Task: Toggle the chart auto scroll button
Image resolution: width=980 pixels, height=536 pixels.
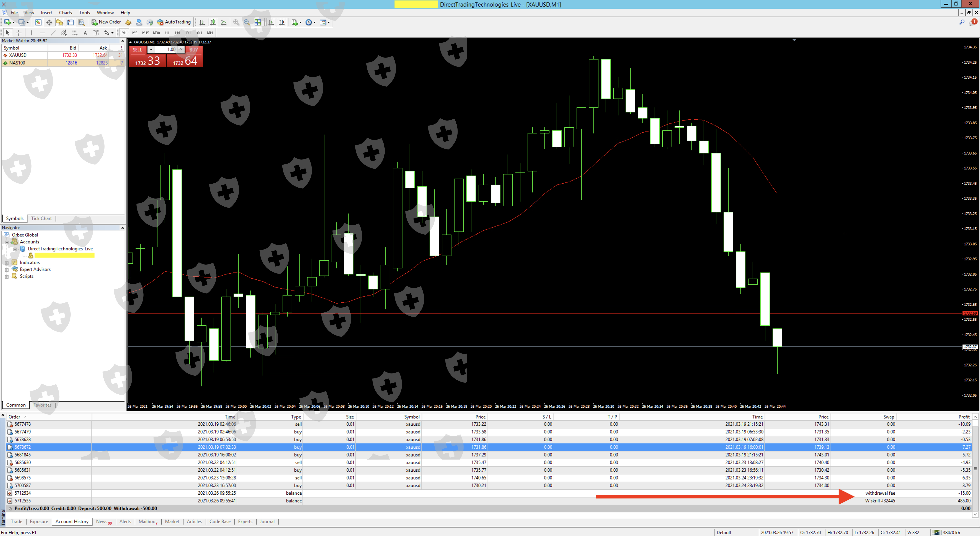Action: 271,22
